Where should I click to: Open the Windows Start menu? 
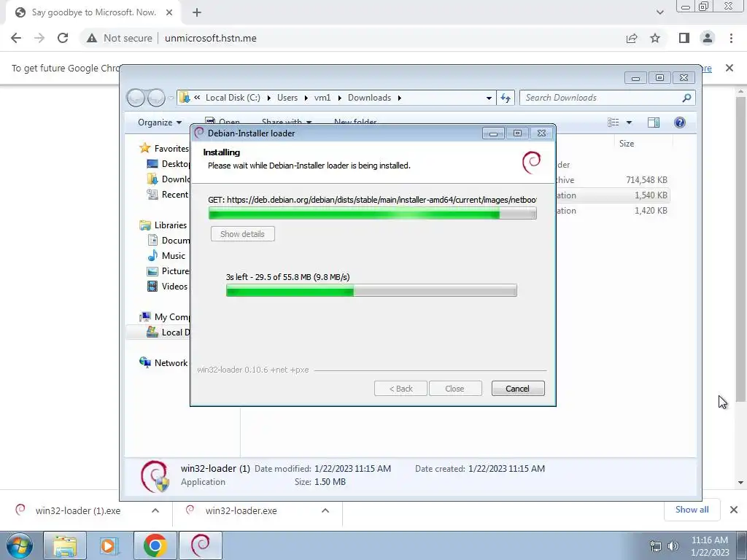coord(19,545)
